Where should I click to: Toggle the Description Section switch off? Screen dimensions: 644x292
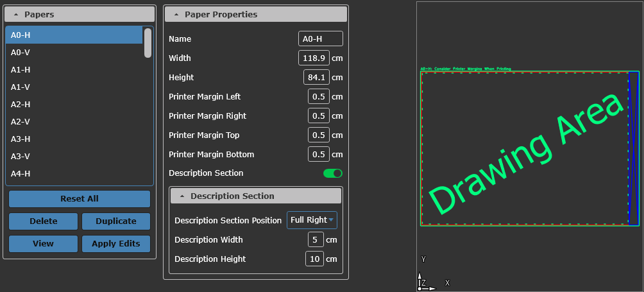pyautogui.click(x=332, y=173)
